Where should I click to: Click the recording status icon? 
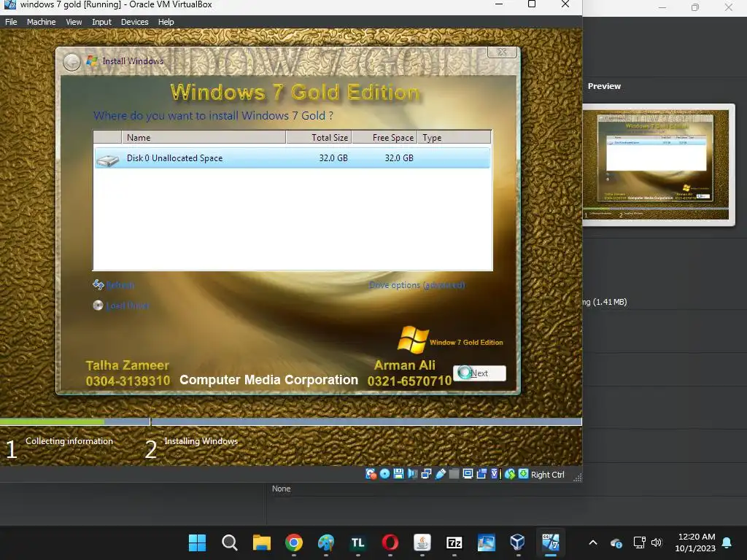pos(481,474)
